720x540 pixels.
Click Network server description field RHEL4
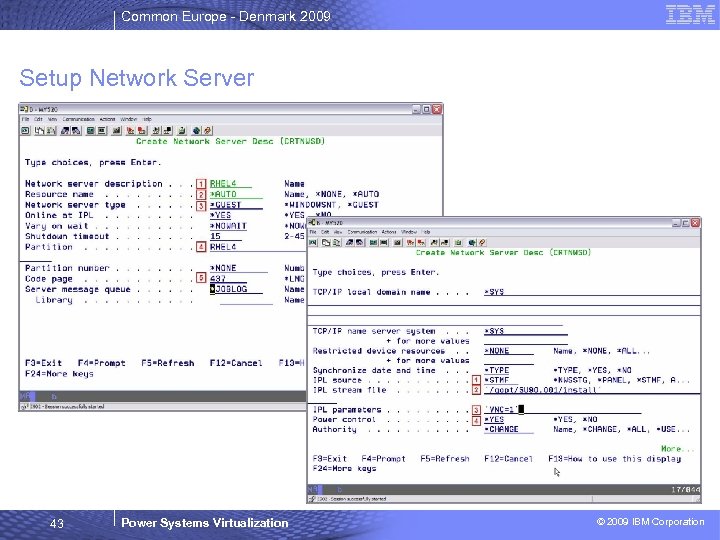[x=231, y=184]
